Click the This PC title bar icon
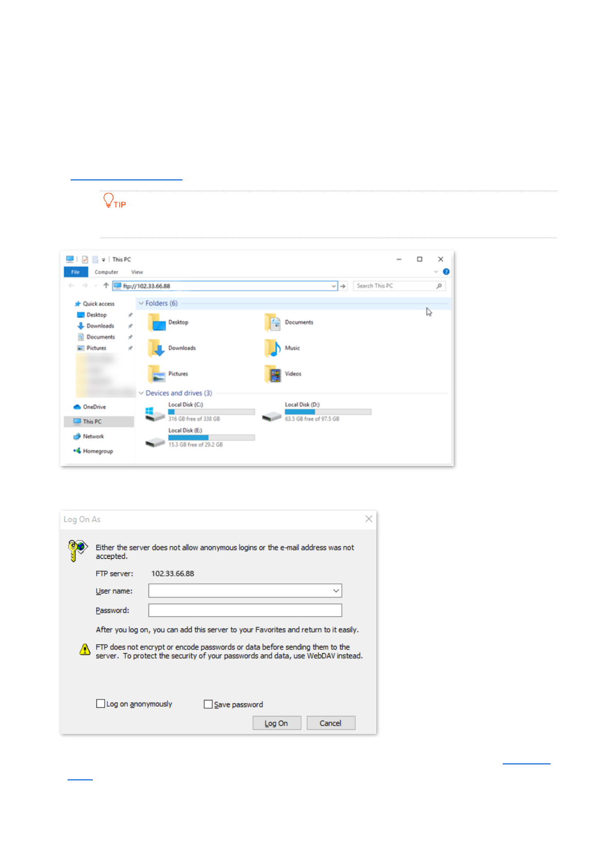Screen dimensions: 614x868 pos(70,259)
